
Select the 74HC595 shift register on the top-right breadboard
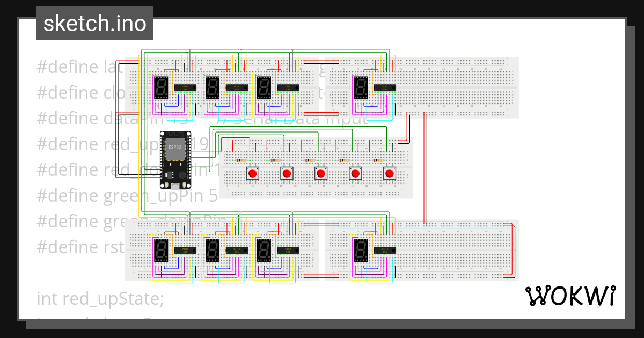pos(384,89)
